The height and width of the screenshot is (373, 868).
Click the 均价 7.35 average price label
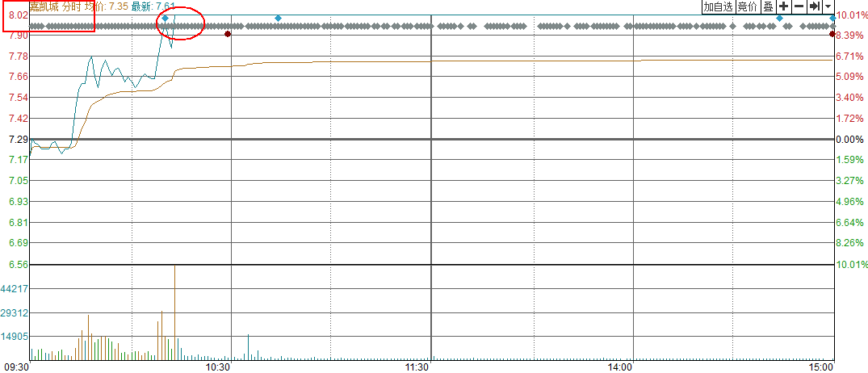[106, 6]
